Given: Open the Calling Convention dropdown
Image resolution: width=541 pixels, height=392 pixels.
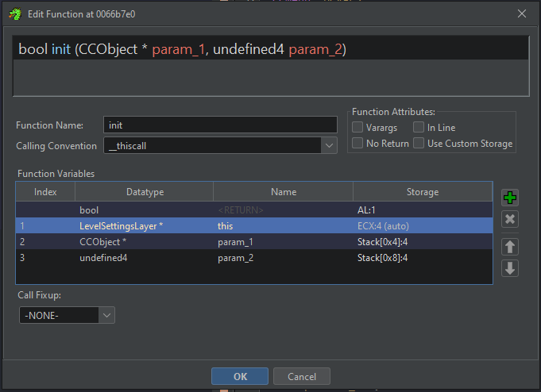Looking at the screenshot, I should 330,146.
